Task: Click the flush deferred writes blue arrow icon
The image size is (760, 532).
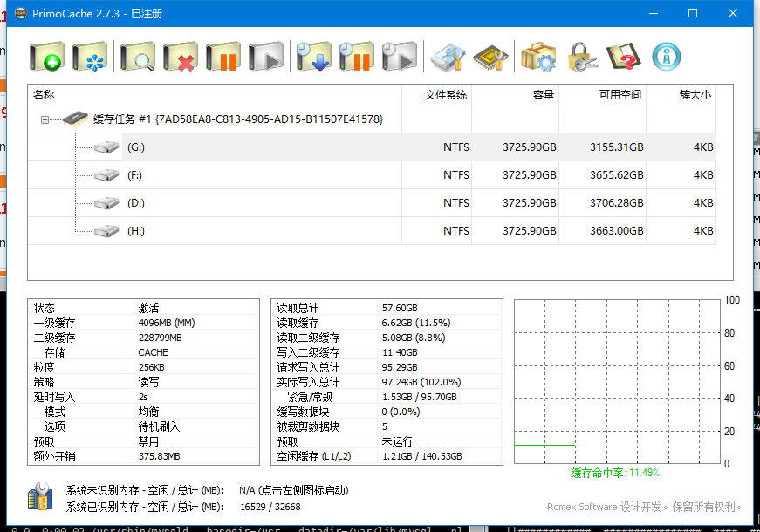Action: [x=314, y=58]
